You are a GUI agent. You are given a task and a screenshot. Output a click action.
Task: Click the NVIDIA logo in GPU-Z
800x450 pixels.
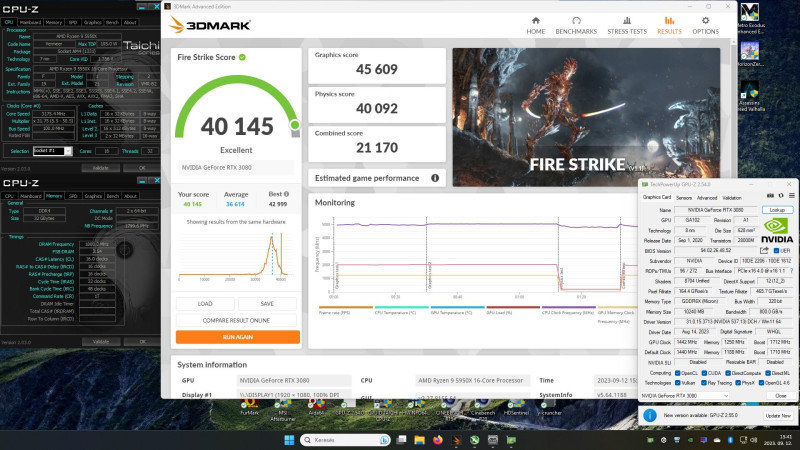(x=777, y=231)
